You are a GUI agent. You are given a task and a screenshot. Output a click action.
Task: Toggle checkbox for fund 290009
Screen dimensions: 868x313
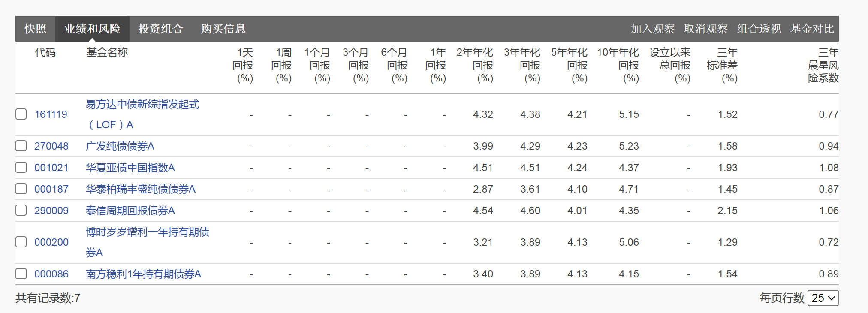21,210
